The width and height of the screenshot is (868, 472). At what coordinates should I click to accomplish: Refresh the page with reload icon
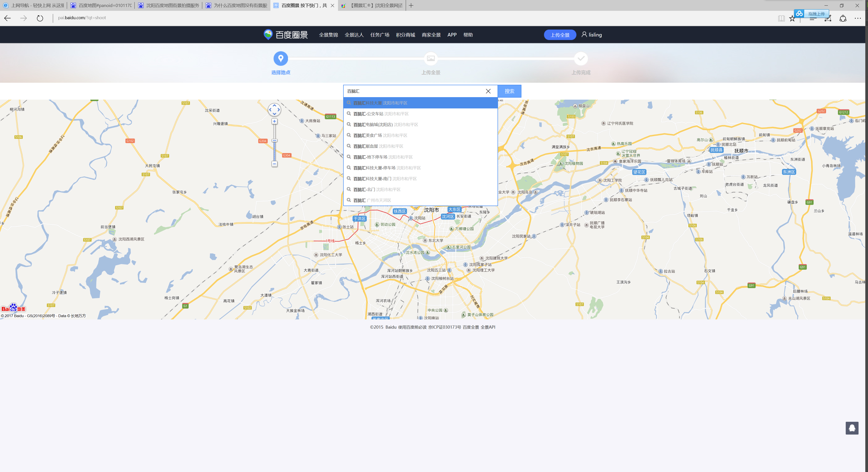(x=40, y=18)
